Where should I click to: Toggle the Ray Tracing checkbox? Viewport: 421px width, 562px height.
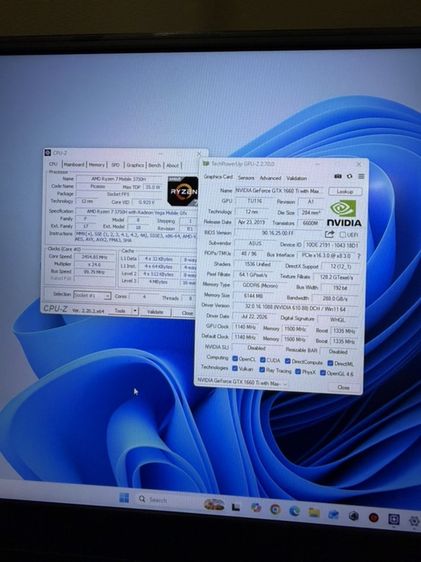(262, 370)
